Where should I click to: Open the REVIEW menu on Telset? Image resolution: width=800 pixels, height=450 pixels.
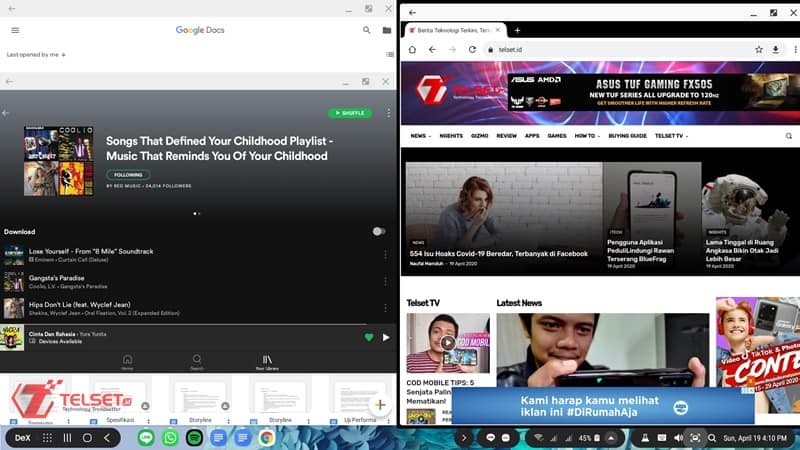pos(506,135)
